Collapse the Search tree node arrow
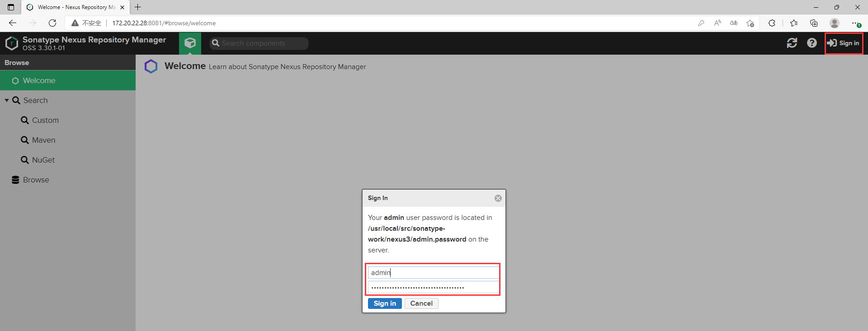Viewport: 868px width, 331px height. [7, 100]
